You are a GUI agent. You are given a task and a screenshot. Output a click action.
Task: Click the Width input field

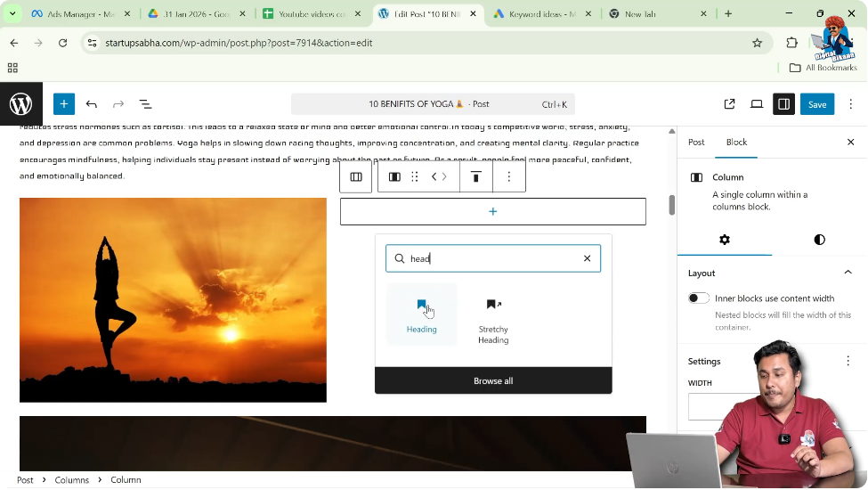(x=724, y=407)
